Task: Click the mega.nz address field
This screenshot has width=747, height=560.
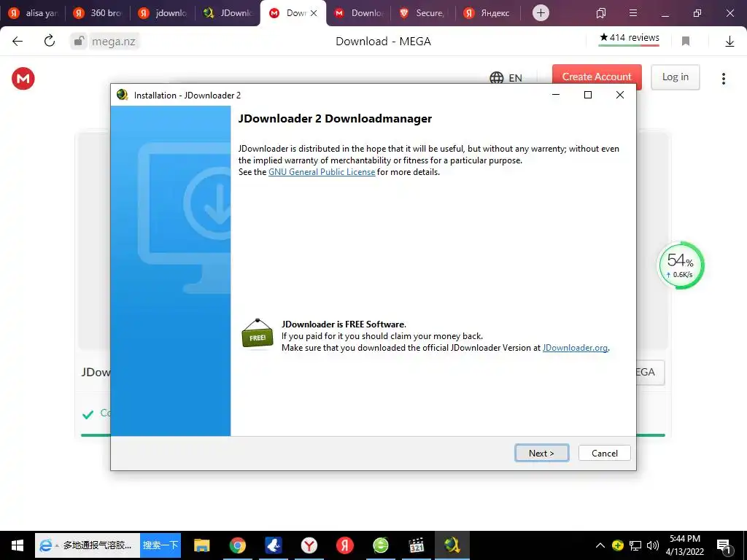Action: pos(113,42)
